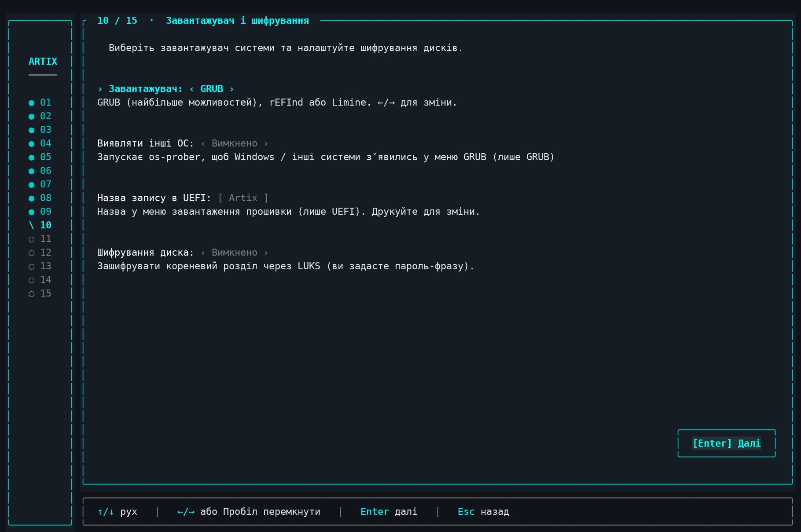Click the '[Enter] Далі' button
801x532 pixels.
[727, 444]
